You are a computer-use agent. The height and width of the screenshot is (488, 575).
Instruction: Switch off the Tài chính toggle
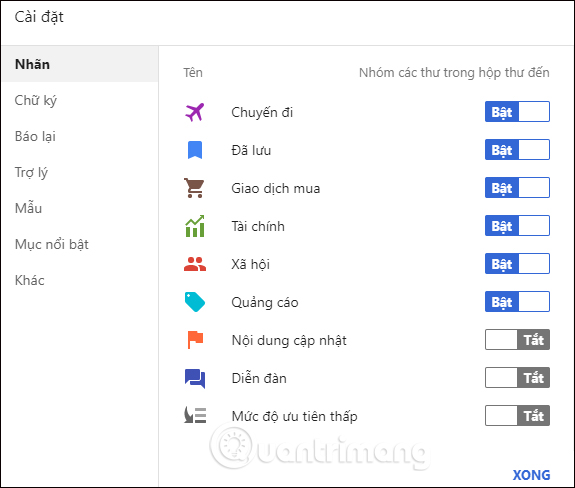(517, 225)
